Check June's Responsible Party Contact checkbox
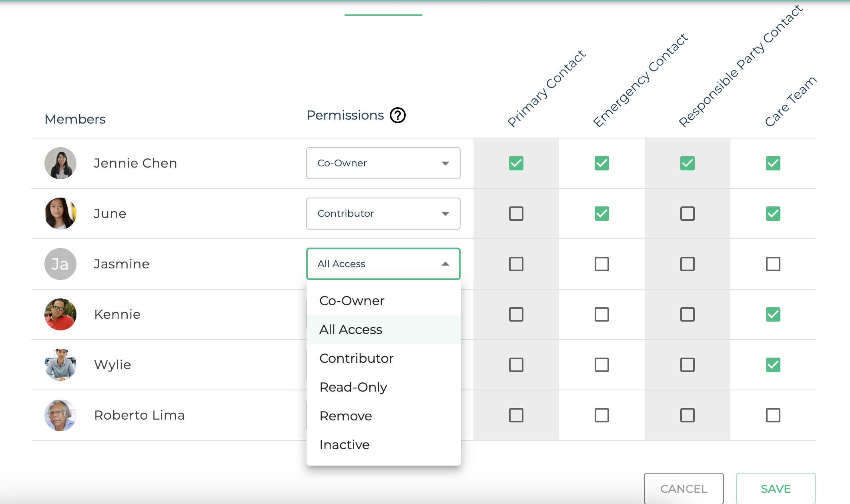850x504 pixels. (x=688, y=214)
